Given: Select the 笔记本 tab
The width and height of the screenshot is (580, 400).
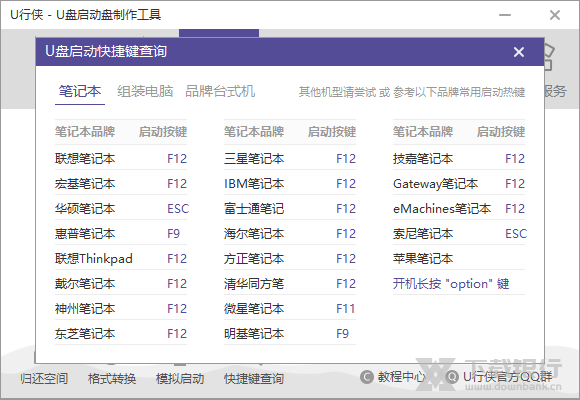Looking at the screenshot, I should coord(80,91).
